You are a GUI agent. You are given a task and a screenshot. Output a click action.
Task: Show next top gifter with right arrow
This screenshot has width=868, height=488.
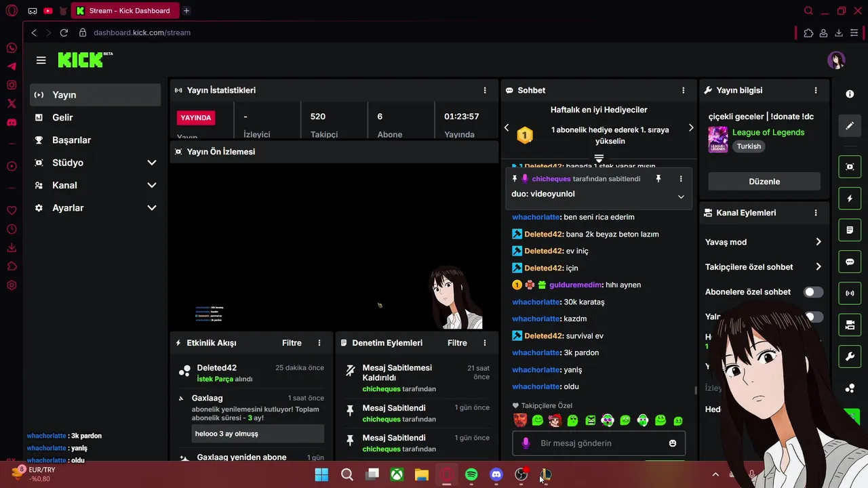691,127
